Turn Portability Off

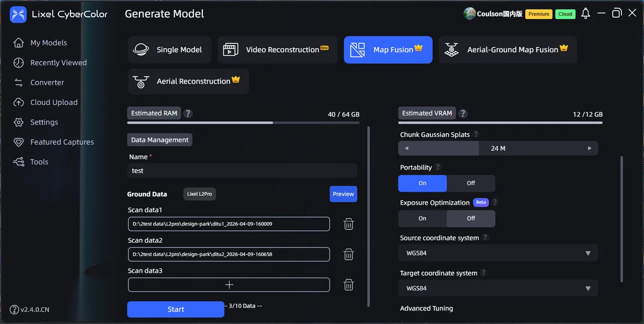click(471, 183)
